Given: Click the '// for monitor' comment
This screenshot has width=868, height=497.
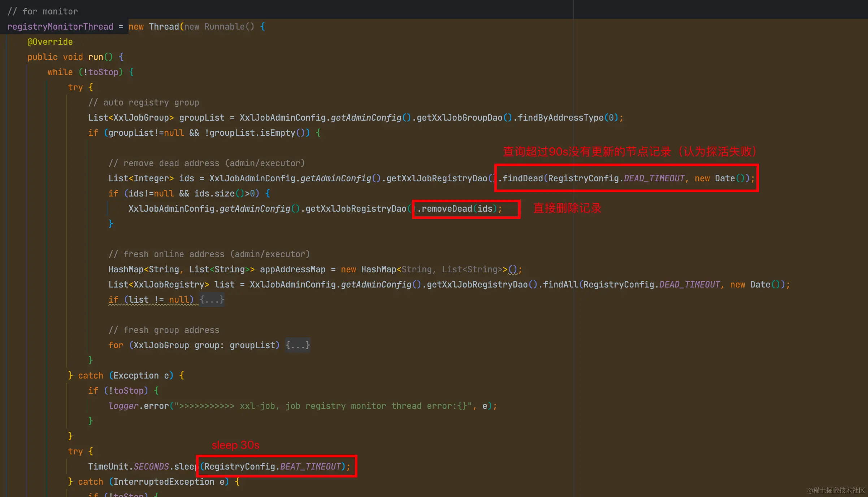Looking at the screenshot, I should tap(43, 12).
